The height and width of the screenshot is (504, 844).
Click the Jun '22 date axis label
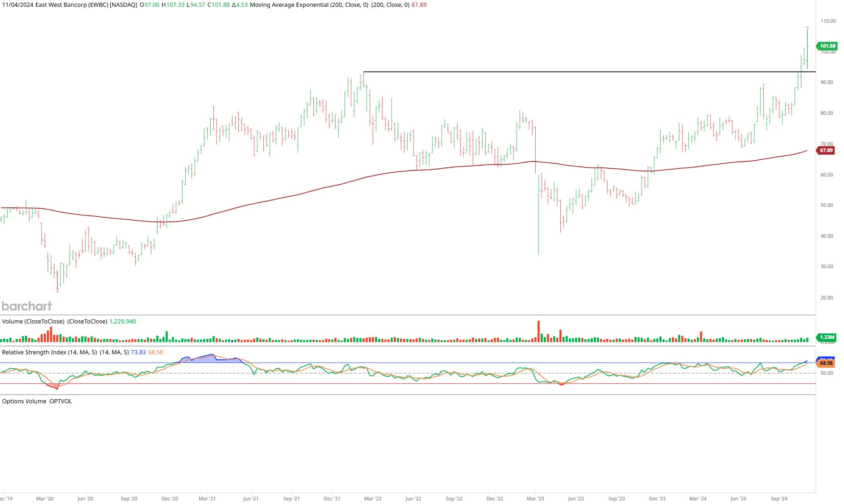tap(413, 499)
